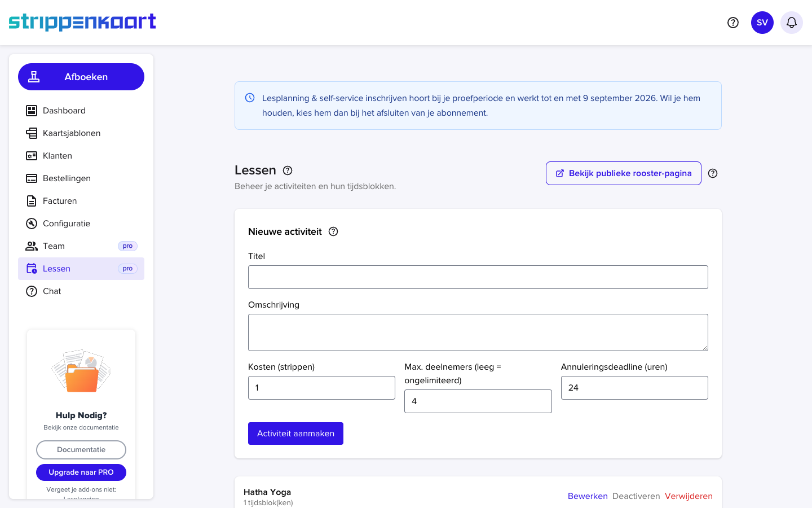Click Verwijderen for Hatha Yoga
Screen dimensions: 812x508
(x=689, y=496)
